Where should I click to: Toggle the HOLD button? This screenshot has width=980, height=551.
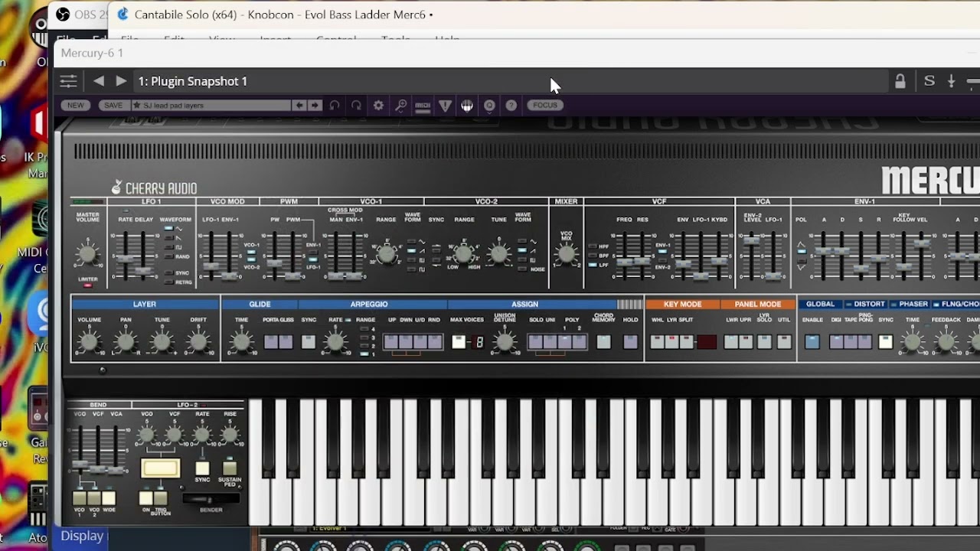631,342
